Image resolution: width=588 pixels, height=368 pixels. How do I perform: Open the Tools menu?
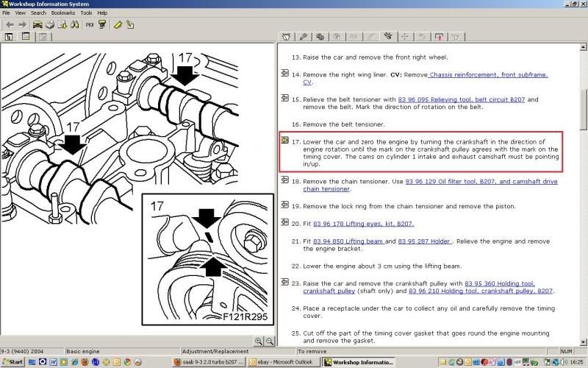[87, 13]
